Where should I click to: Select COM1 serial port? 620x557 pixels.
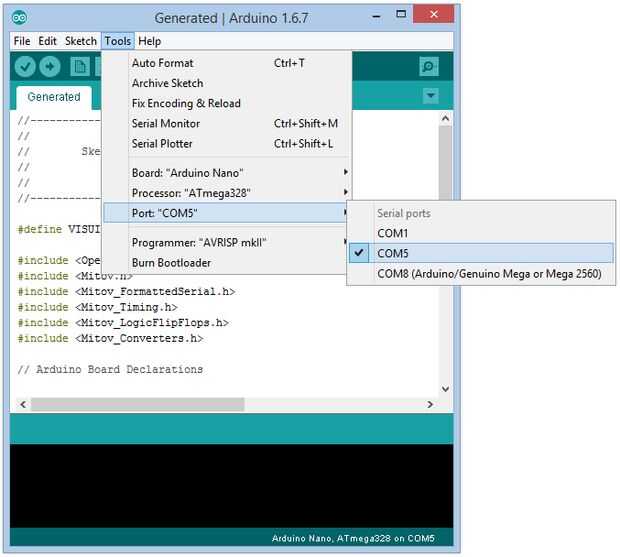tap(481, 233)
